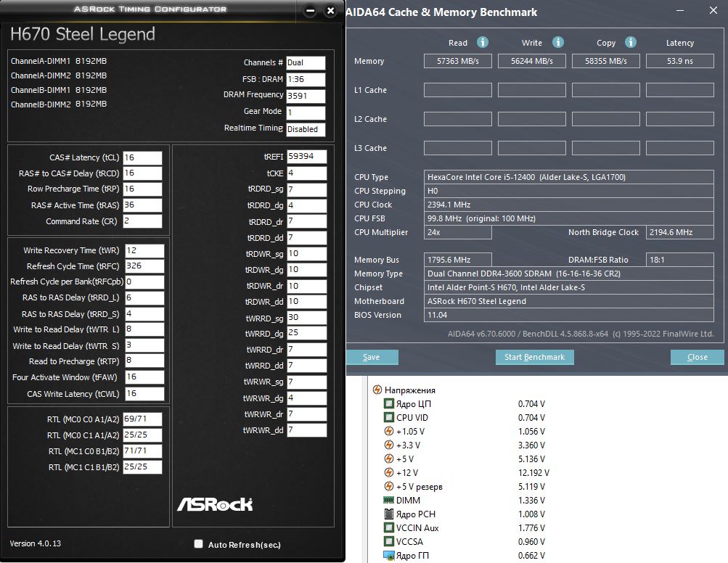Click the Ядро ЦП chip icon
The image size is (728, 563).
(x=388, y=403)
